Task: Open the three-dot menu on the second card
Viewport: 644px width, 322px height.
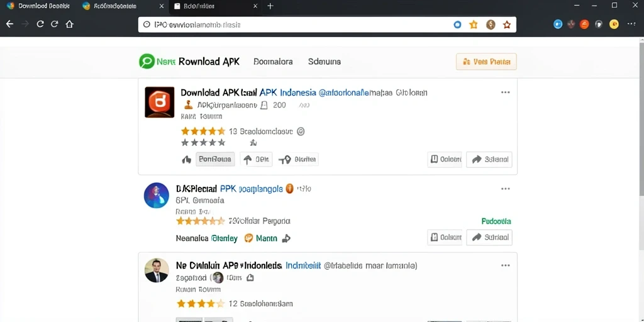Action: coord(505,189)
